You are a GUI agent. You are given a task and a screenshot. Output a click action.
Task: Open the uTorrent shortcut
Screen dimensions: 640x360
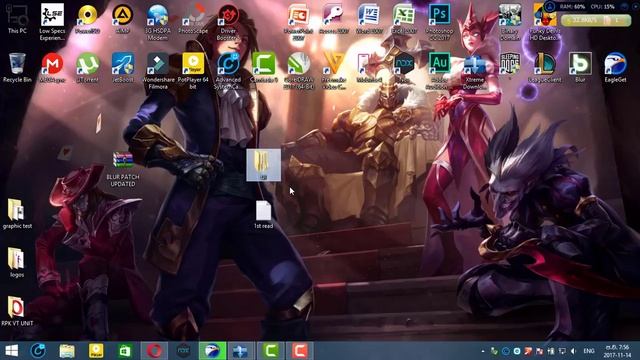click(x=87, y=68)
